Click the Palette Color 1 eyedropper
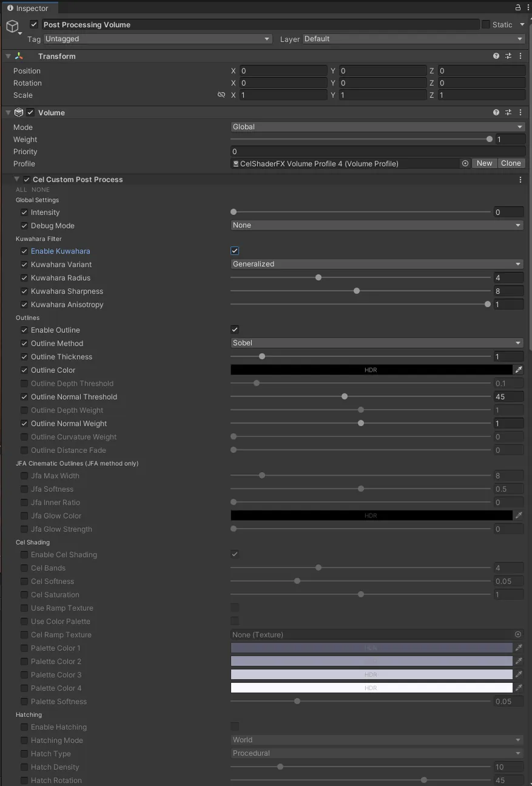 click(519, 648)
